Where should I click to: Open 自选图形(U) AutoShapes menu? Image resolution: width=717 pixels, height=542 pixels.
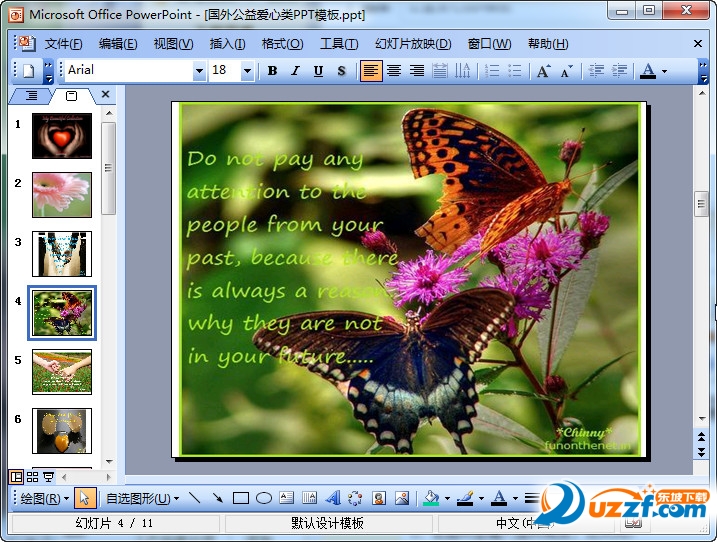pos(142,499)
